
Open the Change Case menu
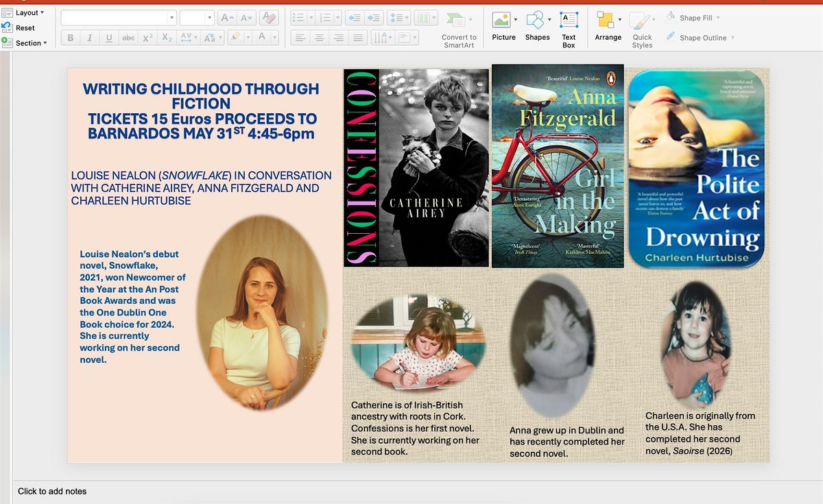coord(211,38)
